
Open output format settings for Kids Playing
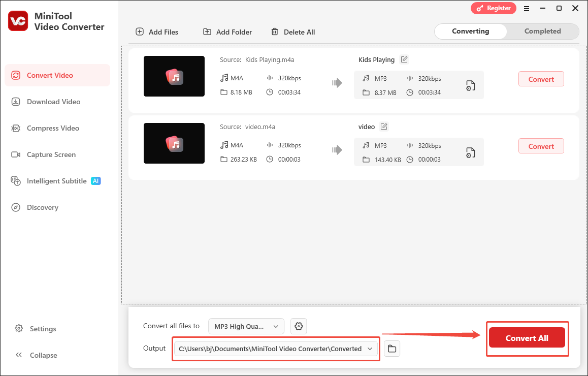click(x=470, y=85)
